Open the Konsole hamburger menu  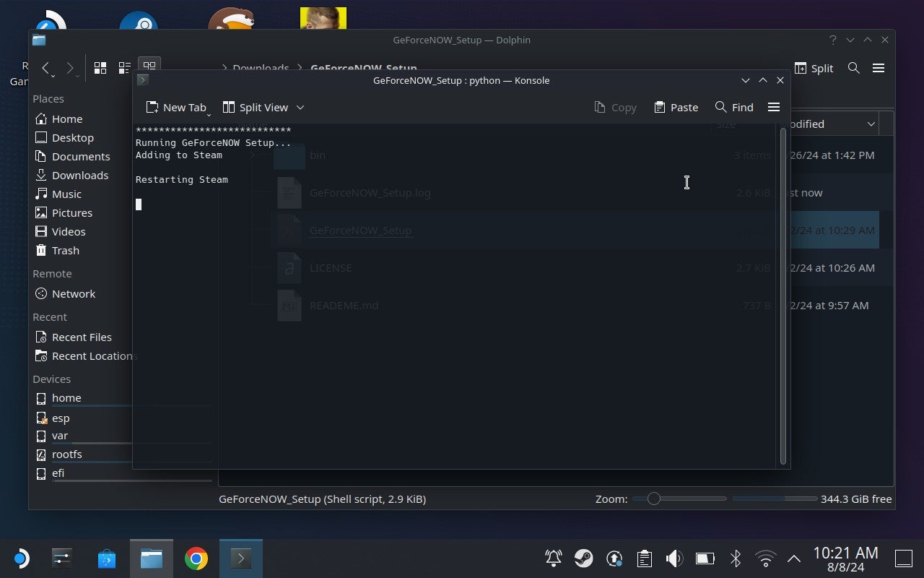tap(774, 107)
